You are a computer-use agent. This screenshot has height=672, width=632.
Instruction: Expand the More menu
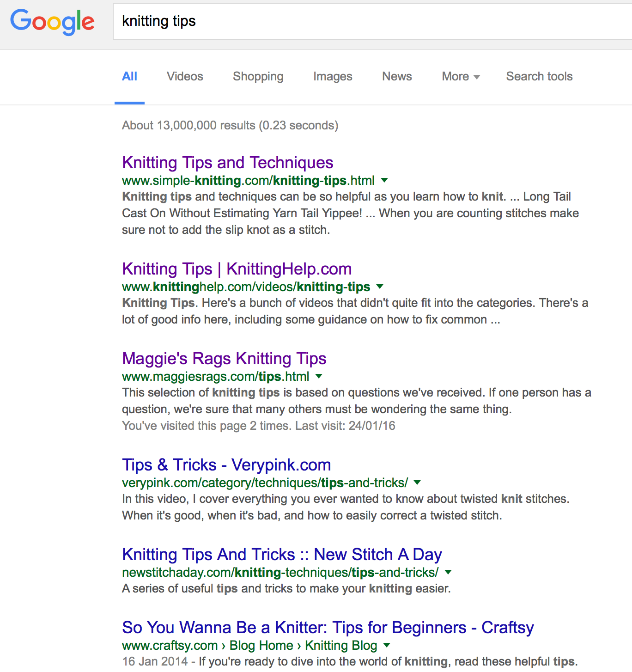click(x=461, y=76)
